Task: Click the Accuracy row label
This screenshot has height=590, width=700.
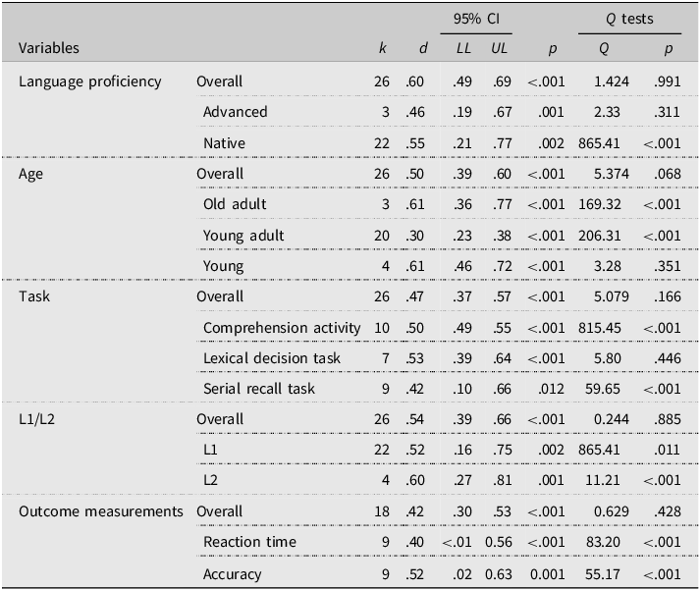Action: click(232, 574)
